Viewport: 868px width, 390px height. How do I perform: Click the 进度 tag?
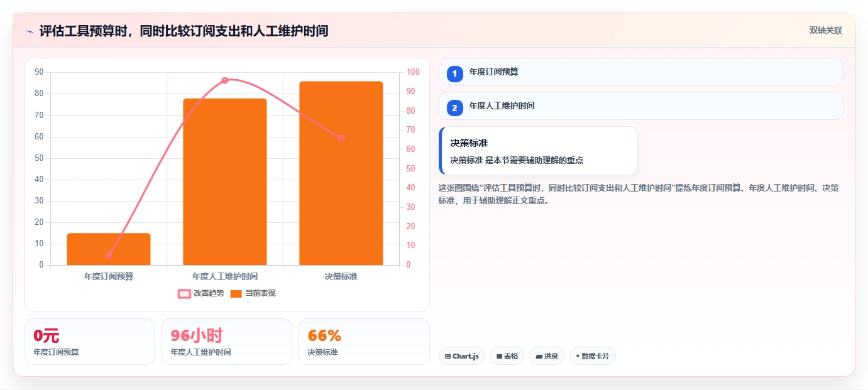(x=547, y=356)
